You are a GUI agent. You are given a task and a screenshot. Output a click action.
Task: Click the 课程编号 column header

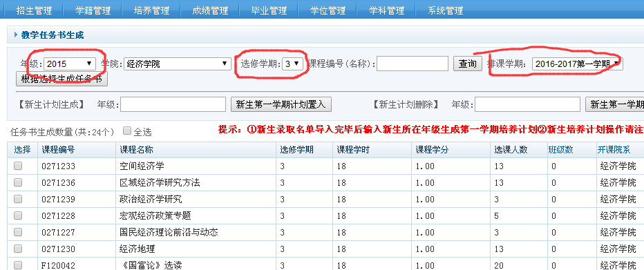58,150
